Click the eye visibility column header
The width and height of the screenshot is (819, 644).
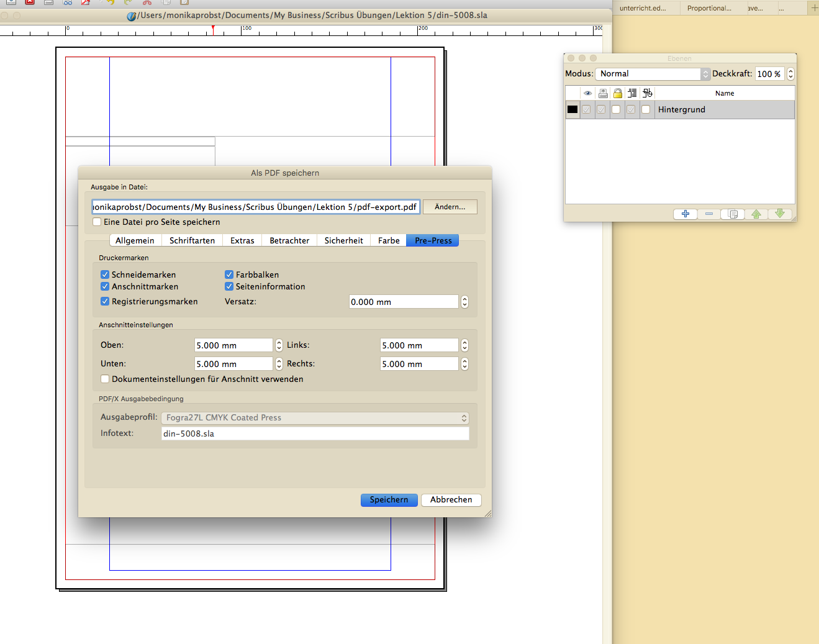coord(587,93)
